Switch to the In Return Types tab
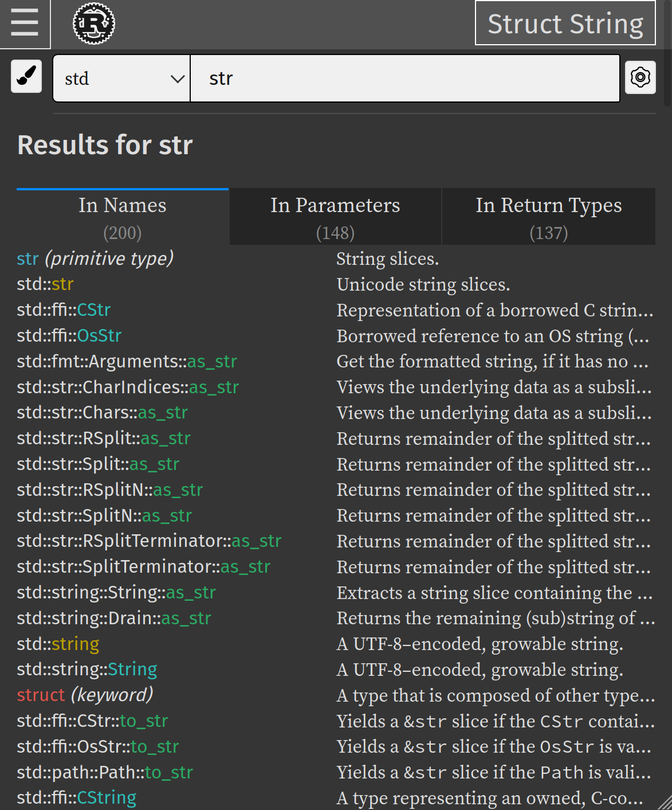 point(549,218)
